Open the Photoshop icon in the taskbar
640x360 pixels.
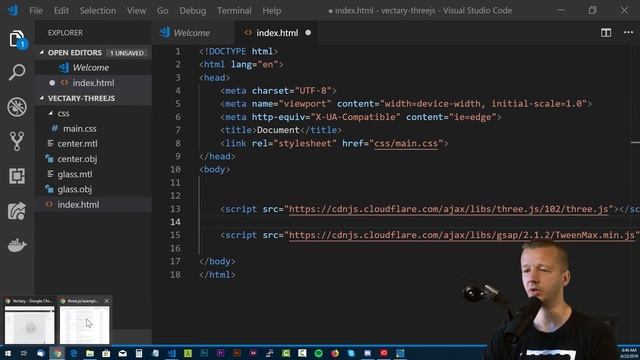pos(204,353)
